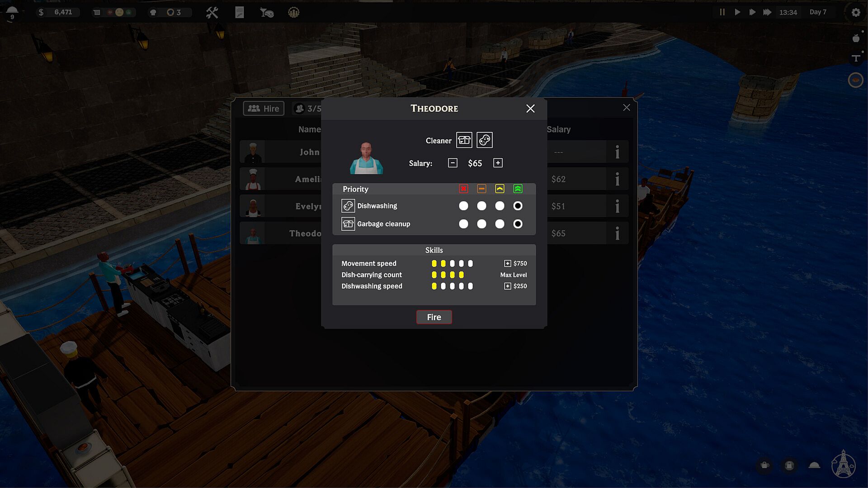This screenshot has height=488, width=868.
Task: Set fastest game speed
Action: pyautogui.click(x=767, y=12)
